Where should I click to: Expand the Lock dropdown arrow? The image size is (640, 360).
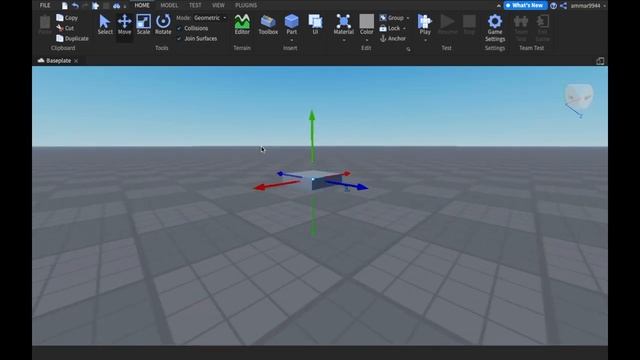(404, 29)
